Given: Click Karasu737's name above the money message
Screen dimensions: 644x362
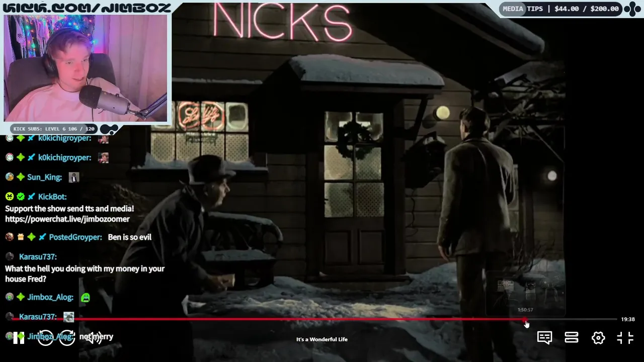Looking at the screenshot, I should [38, 257].
